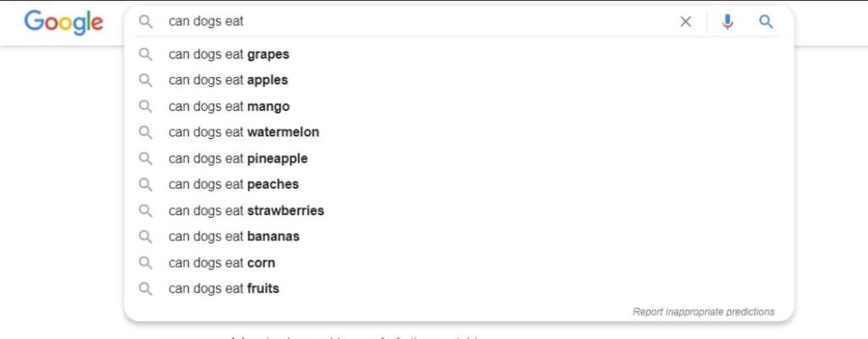The height and width of the screenshot is (339, 868).
Task: Select suggestion 'can dogs eat apples'
Action: point(459,81)
